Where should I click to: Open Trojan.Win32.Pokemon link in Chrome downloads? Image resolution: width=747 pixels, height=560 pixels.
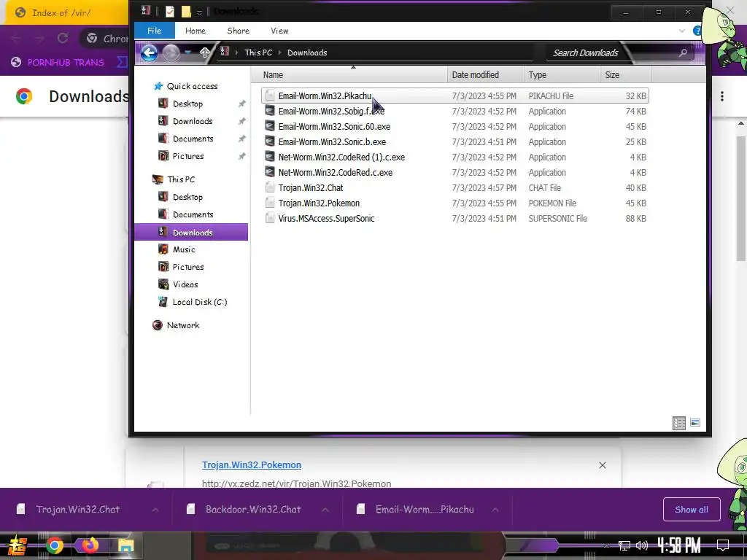click(252, 464)
